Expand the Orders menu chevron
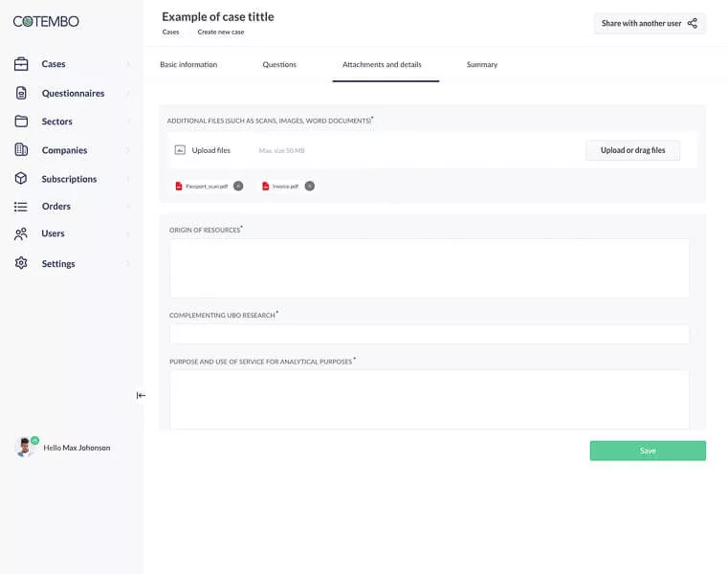 (128, 207)
